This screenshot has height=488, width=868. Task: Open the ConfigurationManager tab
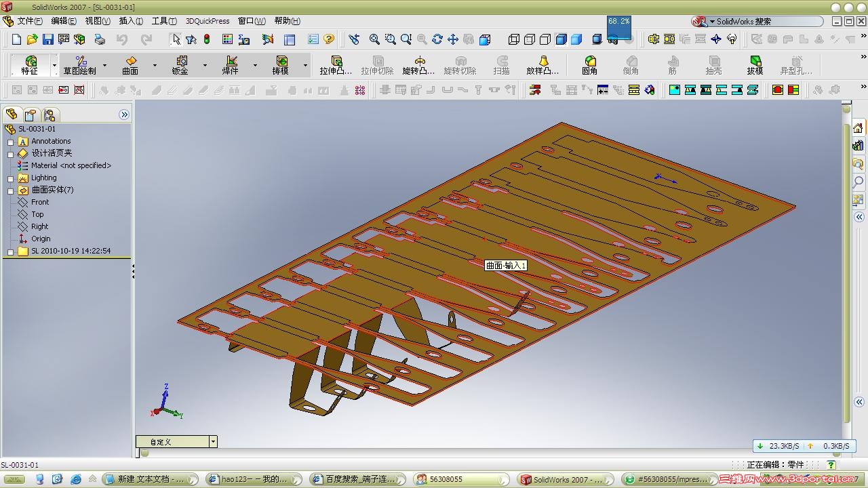tap(50, 114)
